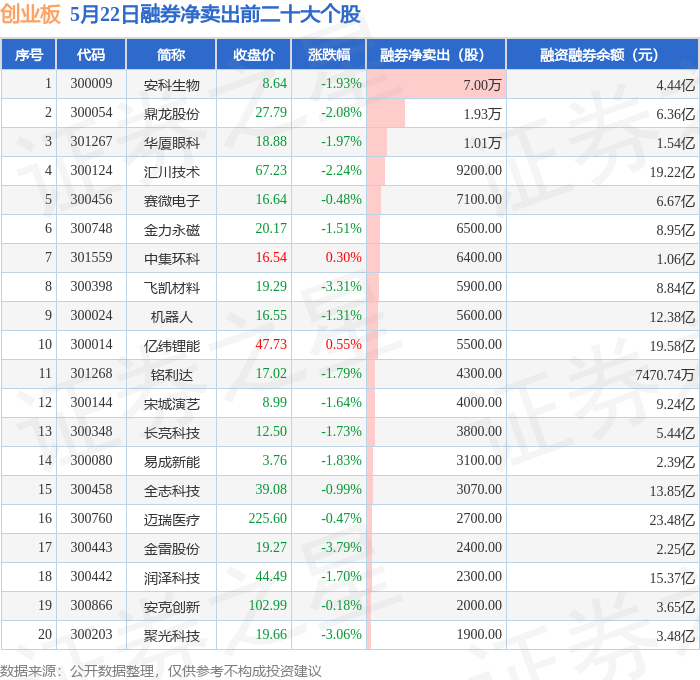Select stock name 赛微电子

coord(171,201)
